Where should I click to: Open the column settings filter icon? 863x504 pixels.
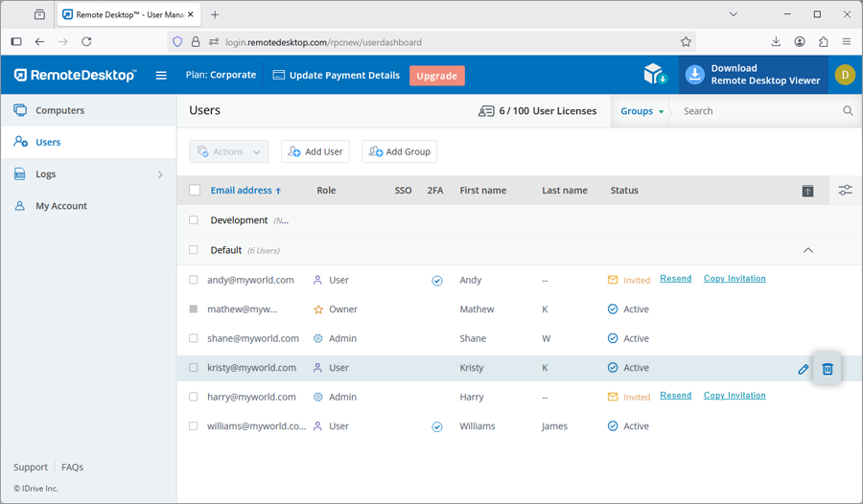[845, 191]
